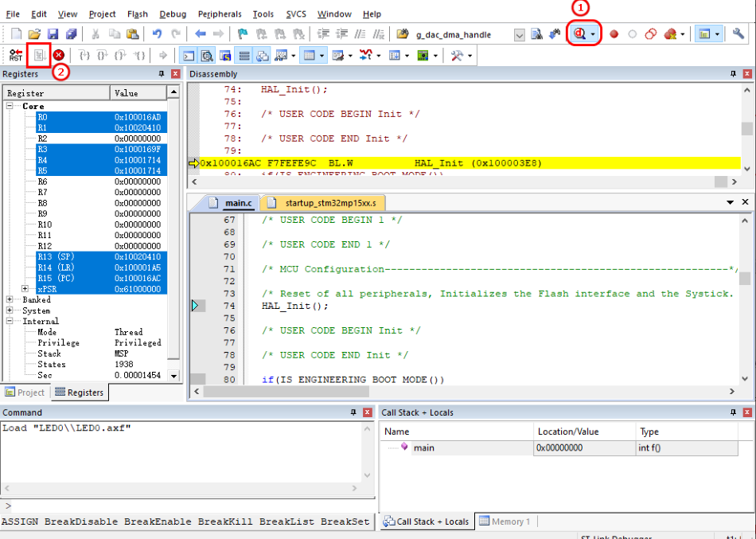The height and width of the screenshot is (539, 756).
Task: Open the find combo box dropdown arrow
Action: (519, 35)
